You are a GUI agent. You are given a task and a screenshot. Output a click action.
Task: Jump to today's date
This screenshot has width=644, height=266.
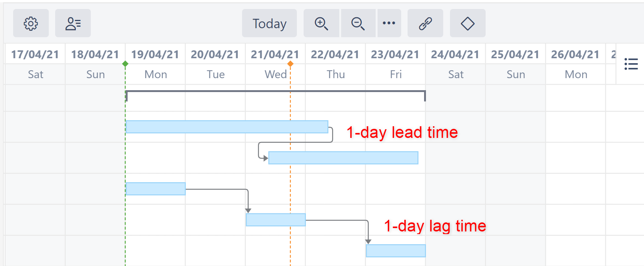[x=269, y=23]
